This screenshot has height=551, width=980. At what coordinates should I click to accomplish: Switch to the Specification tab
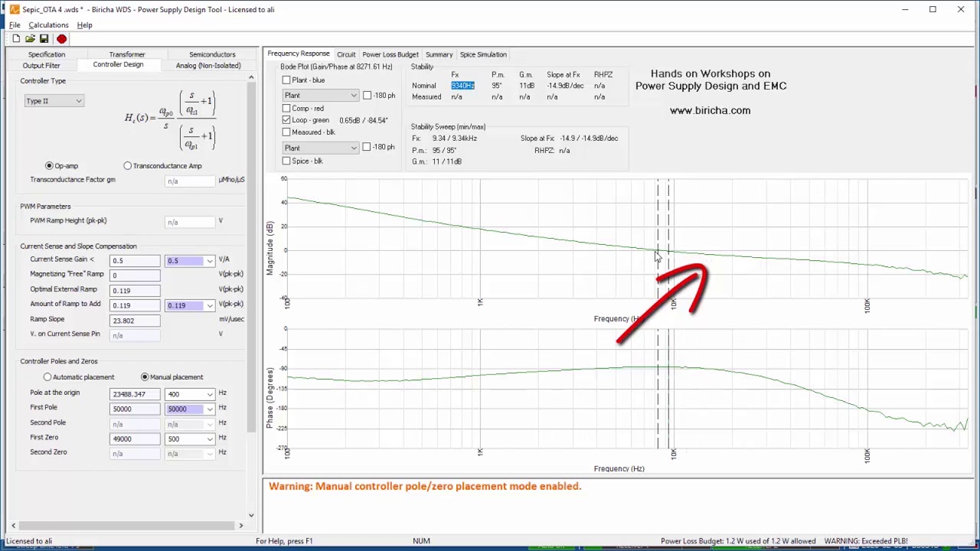[47, 54]
